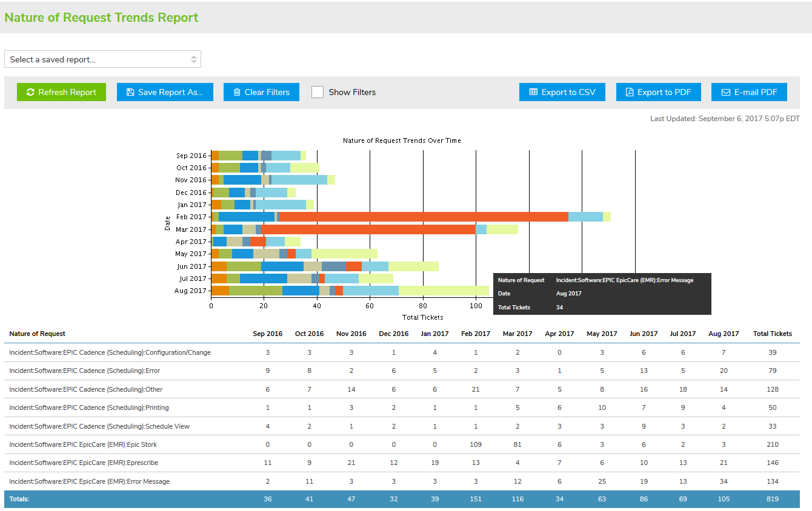Select the 'EPIC Cadence (Scheduling):Printing' row label
Viewport: 812px width, 511px height.
click(89, 407)
